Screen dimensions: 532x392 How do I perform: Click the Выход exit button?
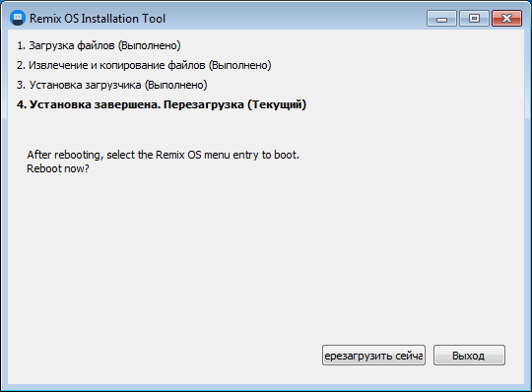[x=469, y=356]
